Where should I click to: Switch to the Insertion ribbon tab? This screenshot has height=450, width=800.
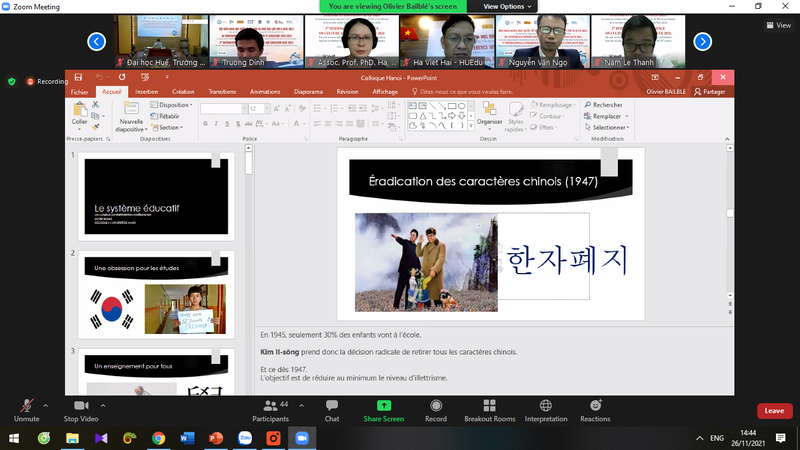tap(147, 91)
